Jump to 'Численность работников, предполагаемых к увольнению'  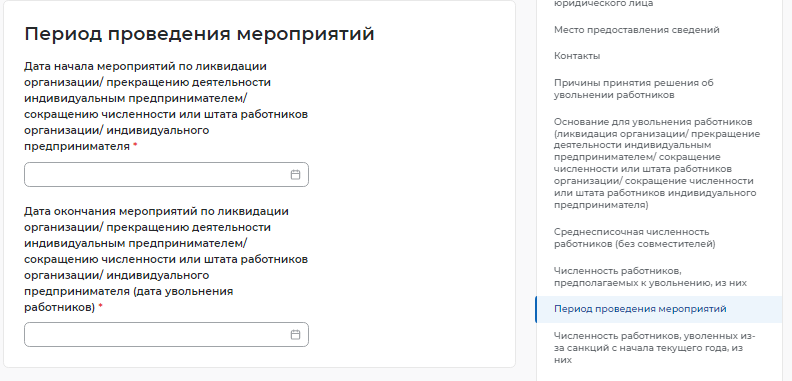tap(650, 277)
